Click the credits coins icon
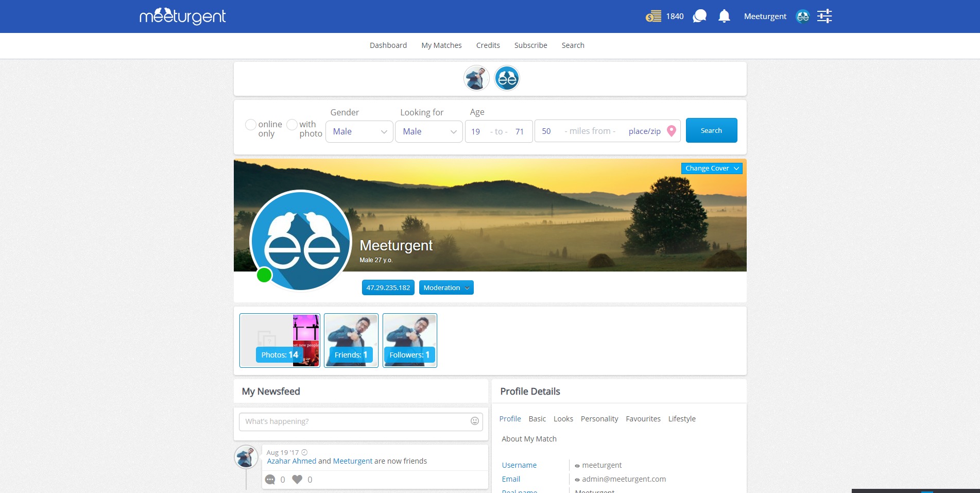The width and height of the screenshot is (980, 493). tap(653, 16)
